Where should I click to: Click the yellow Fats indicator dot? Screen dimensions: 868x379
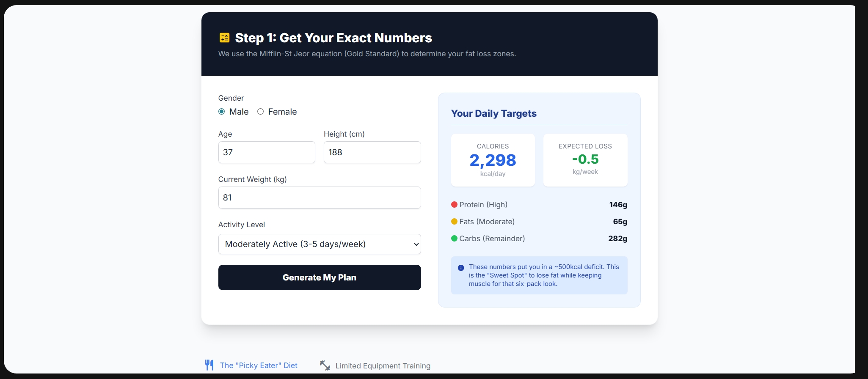pos(454,222)
